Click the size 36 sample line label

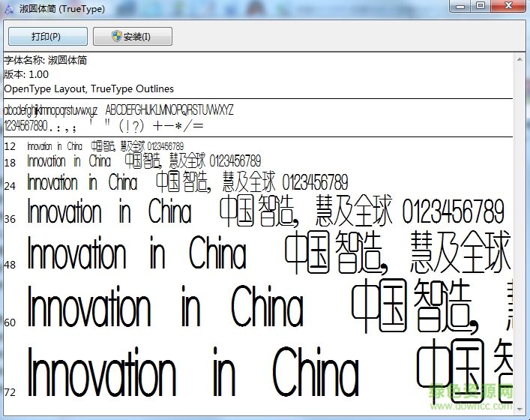point(10,219)
